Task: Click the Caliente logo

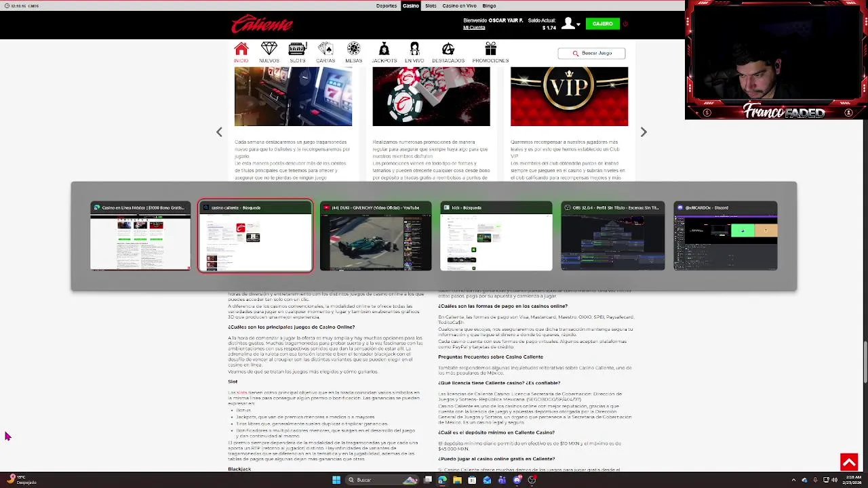Action: (x=262, y=24)
